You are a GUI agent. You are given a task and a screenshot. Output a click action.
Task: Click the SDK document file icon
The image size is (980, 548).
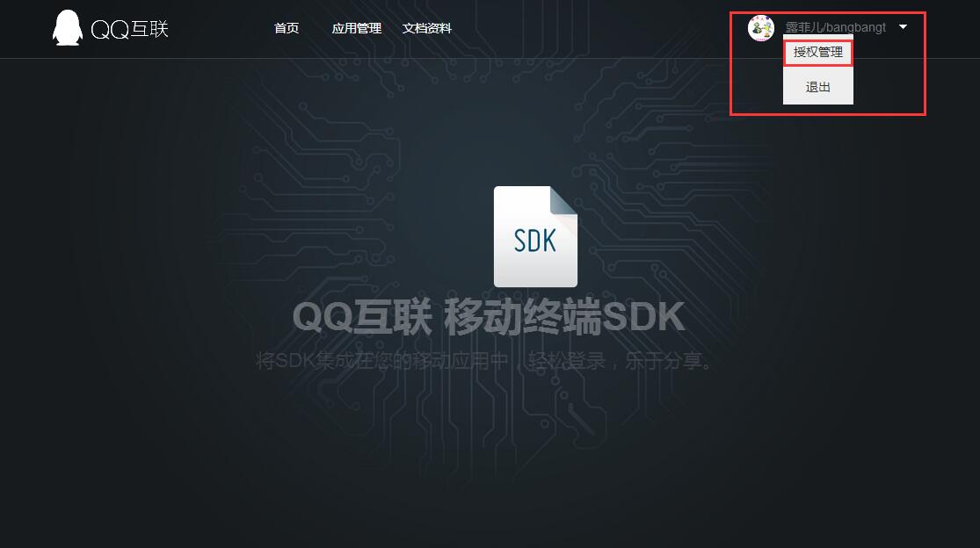[535, 236]
